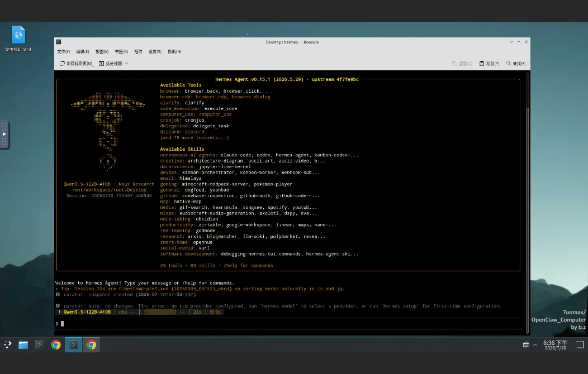588x374 pixels.
Task: Open the Edit menu
Action: click(x=83, y=52)
